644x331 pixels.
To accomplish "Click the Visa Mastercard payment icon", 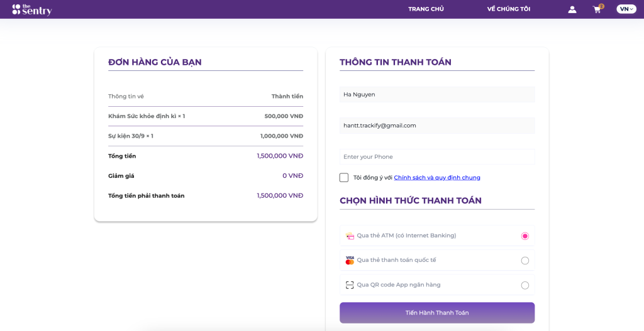I will (x=350, y=260).
